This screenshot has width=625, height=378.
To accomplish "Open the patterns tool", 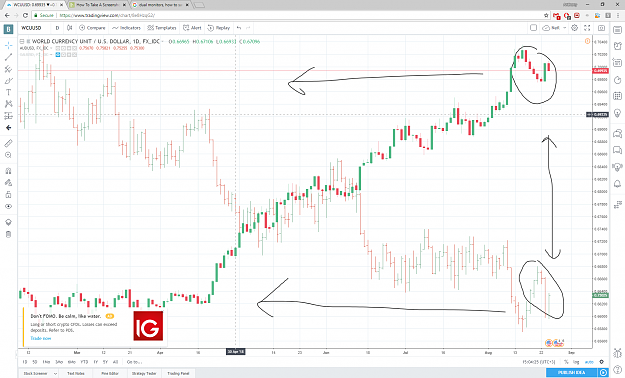I will click(8, 104).
